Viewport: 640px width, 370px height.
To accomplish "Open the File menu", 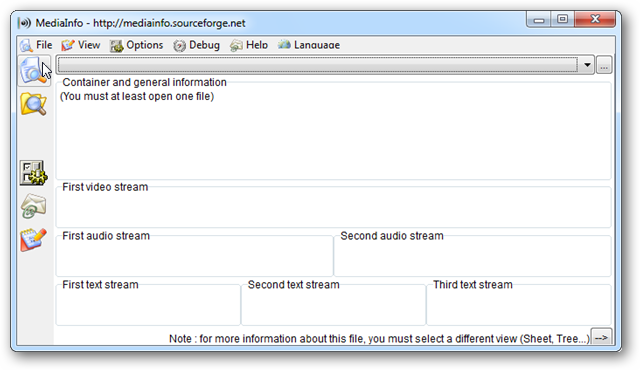I will point(36,45).
